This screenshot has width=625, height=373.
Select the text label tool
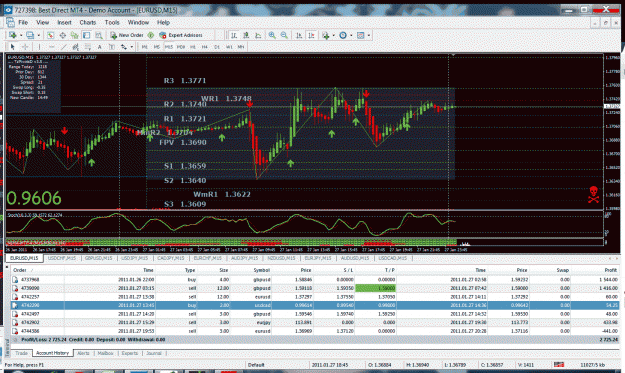tap(112, 47)
